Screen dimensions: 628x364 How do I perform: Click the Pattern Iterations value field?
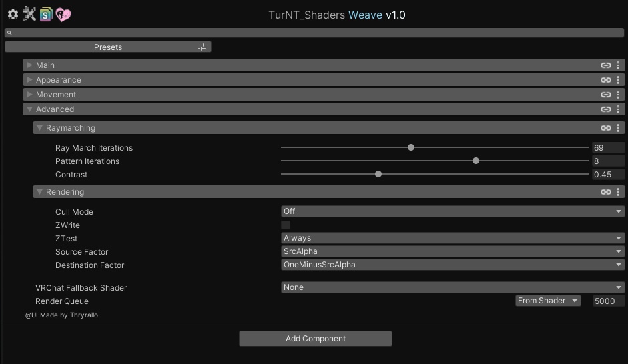click(608, 161)
